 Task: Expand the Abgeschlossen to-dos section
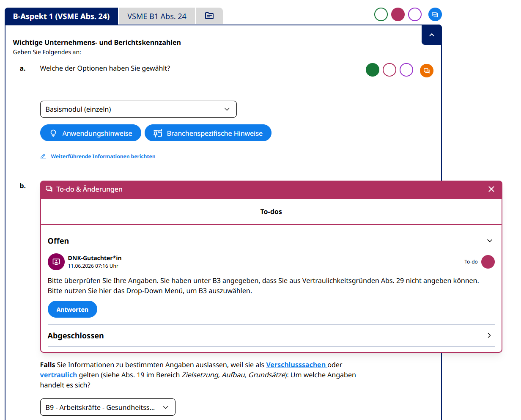[489, 335]
